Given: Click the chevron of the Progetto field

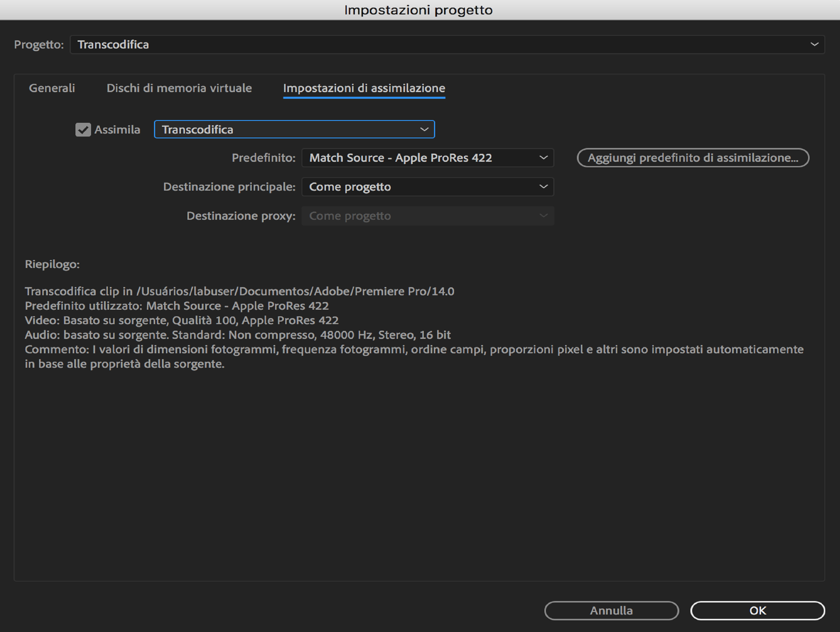Looking at the screenshot, I should (814, 45).
